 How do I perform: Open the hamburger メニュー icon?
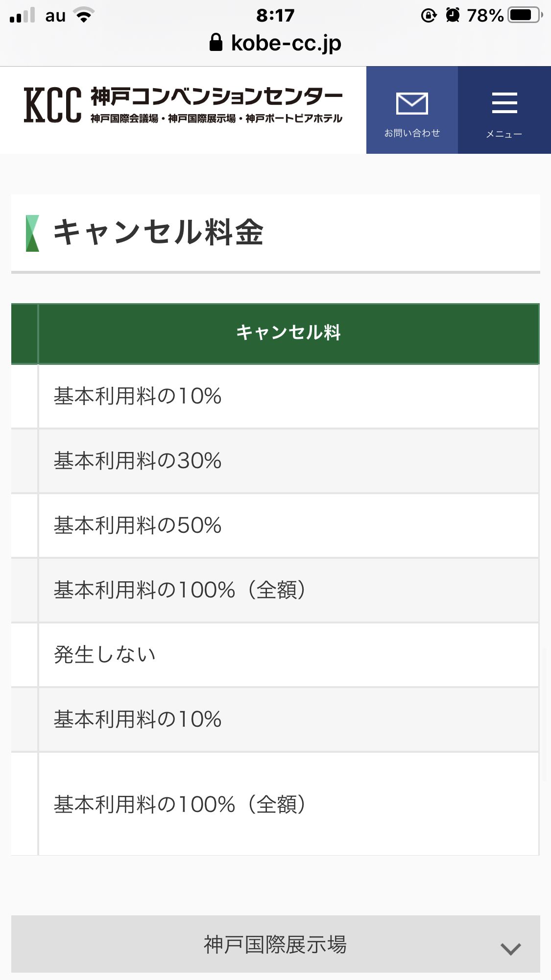click(x=504, y=103)
